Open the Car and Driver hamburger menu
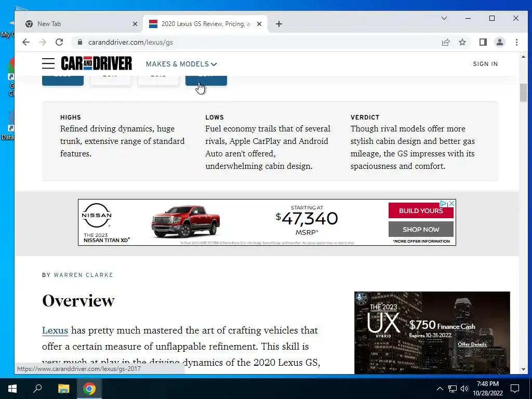 tap(48, 63)
